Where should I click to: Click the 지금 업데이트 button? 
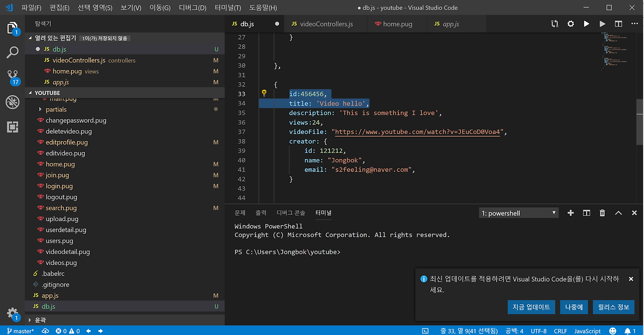tap(531, 307)
